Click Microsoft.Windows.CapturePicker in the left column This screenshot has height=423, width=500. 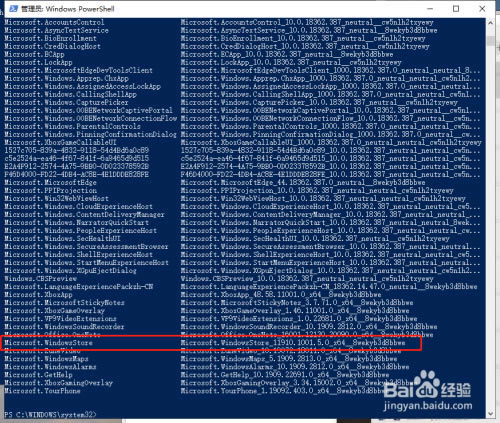pyautogui.click(x=66, y=102)
